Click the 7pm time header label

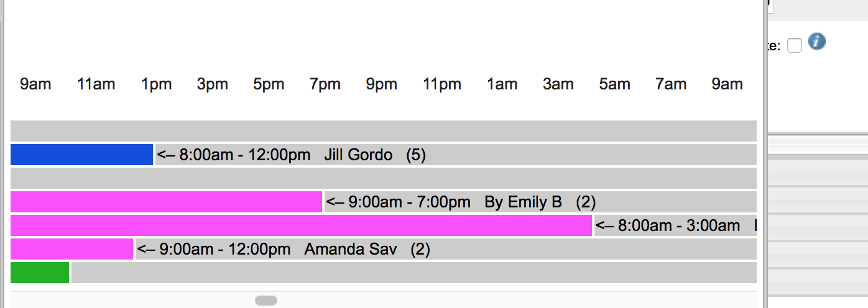[325, 84]
